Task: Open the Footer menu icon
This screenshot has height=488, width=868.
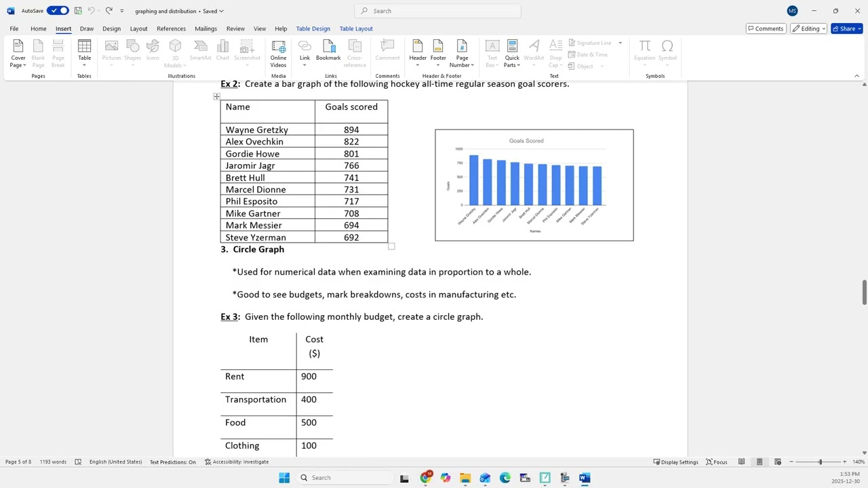Action: pyautogui.click(x=438, y=54)
